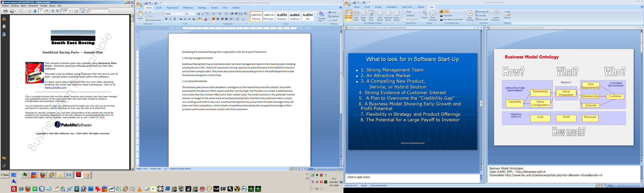644x193 pixels.
Task: Toggle bold formatting in Word
Action: tap(166, 19)
